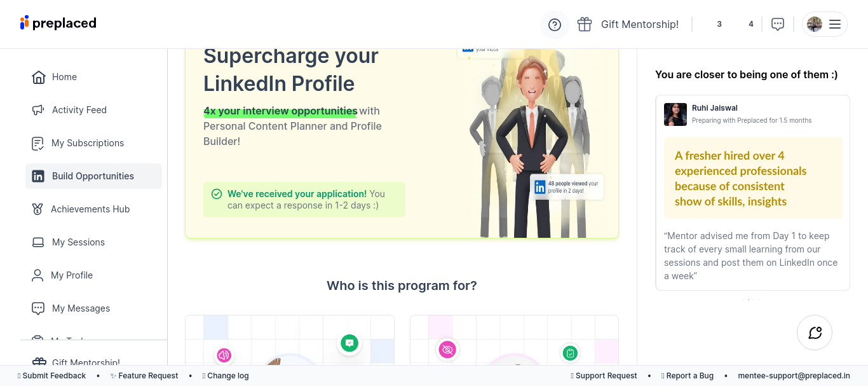Screen dimensions: 868x386
Task: Click the Report a Bug link
Action: click(689, 376)
